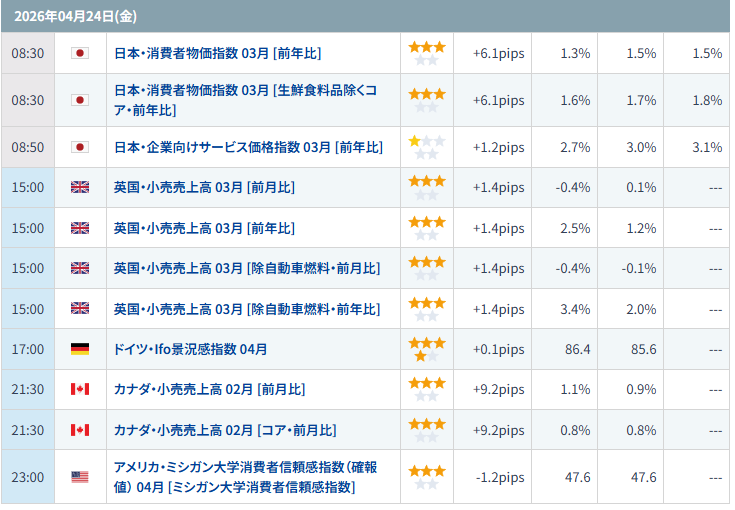735x510 pixels.
Task: Click US flag in Michigan sentiment row
Action: (80, 477)
